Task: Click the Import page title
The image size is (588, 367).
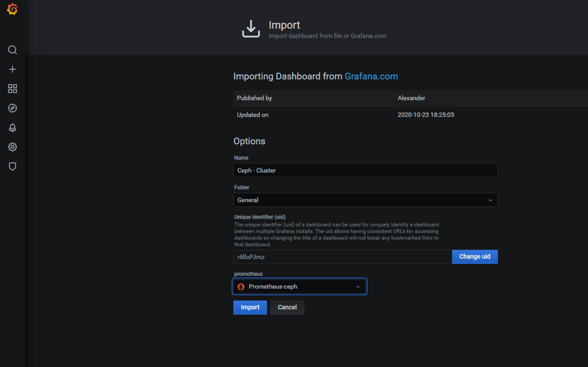Action: (x=284, y=25)
